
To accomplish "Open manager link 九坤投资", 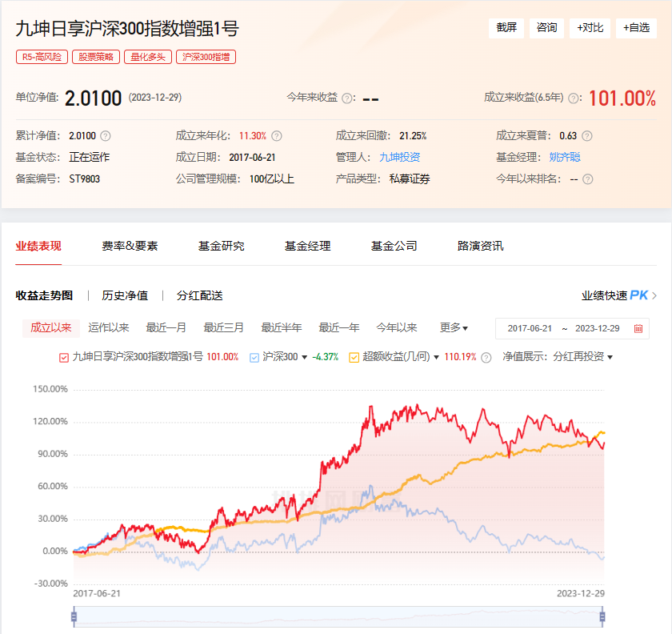I will (399, 158).
